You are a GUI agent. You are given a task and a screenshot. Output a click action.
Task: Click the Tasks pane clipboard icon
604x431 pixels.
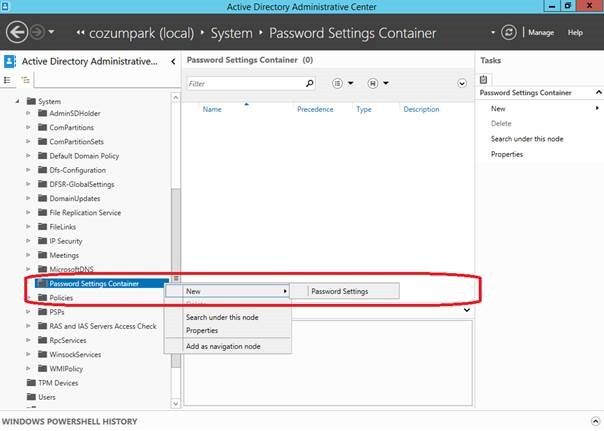click(483, 79)
